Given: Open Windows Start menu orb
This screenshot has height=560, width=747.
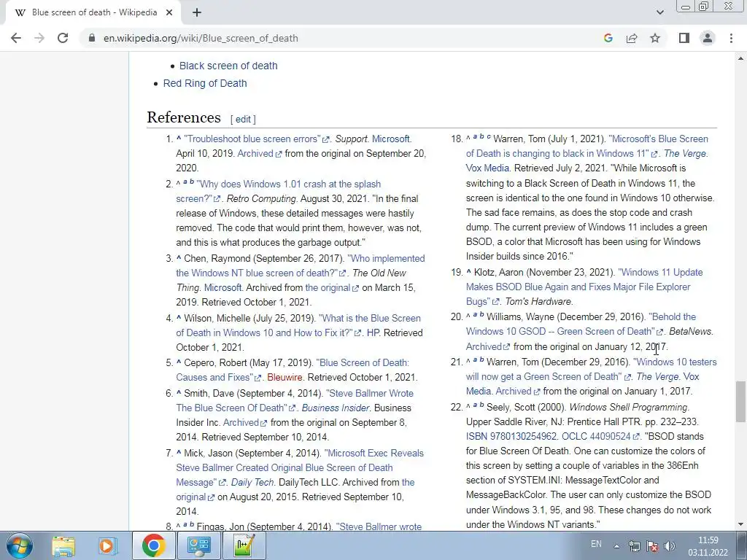Looking at the screenshot, I should tap(19, 545).
